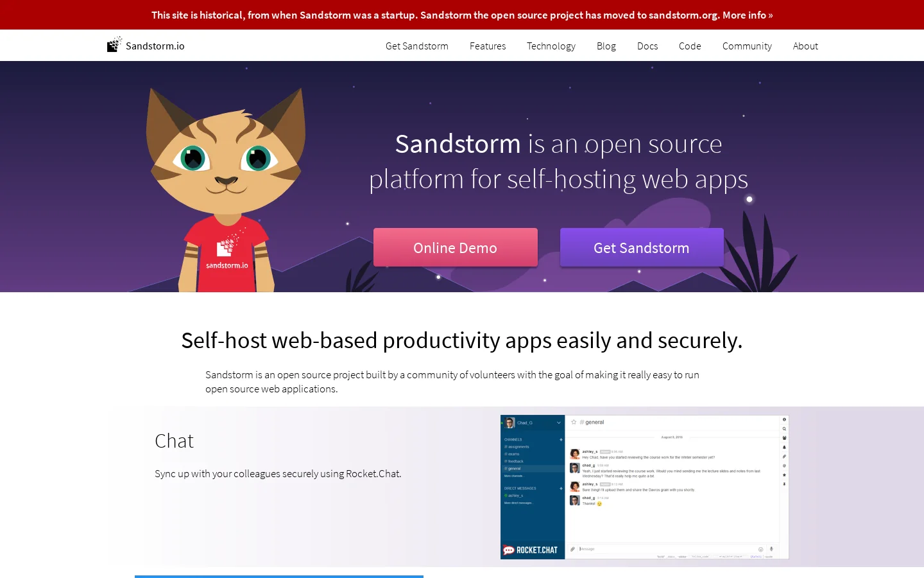Click the Sandstorm.io site title text

pos(155,46)
